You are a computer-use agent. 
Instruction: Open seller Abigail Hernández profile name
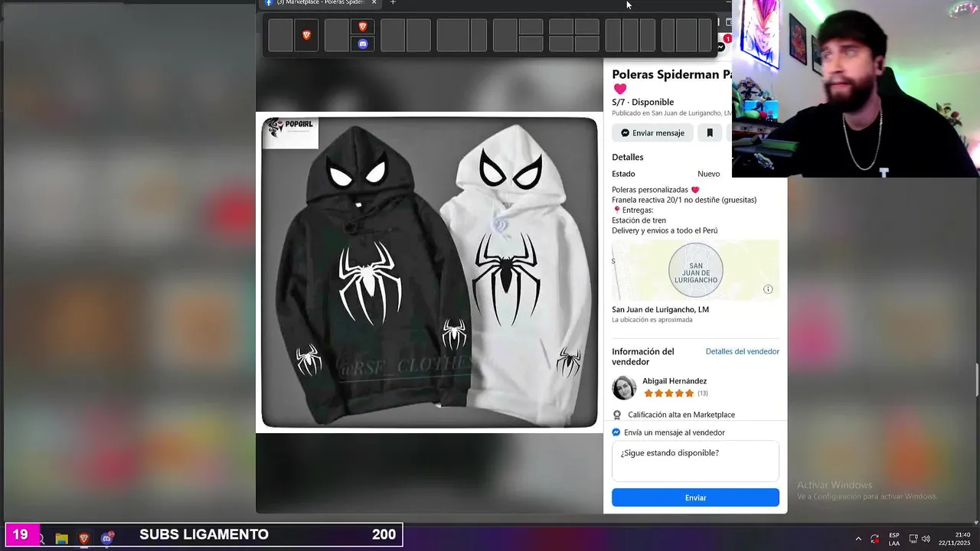point(675,381)
